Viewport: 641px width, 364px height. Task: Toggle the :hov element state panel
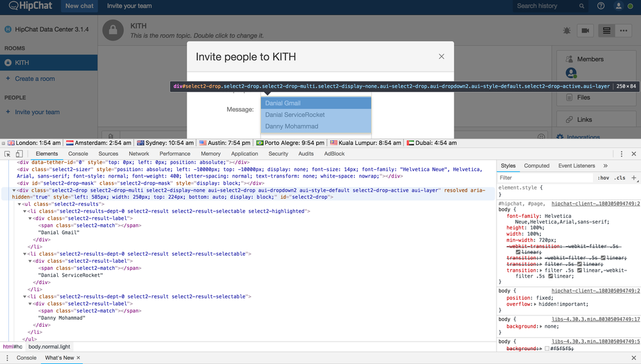603,178
